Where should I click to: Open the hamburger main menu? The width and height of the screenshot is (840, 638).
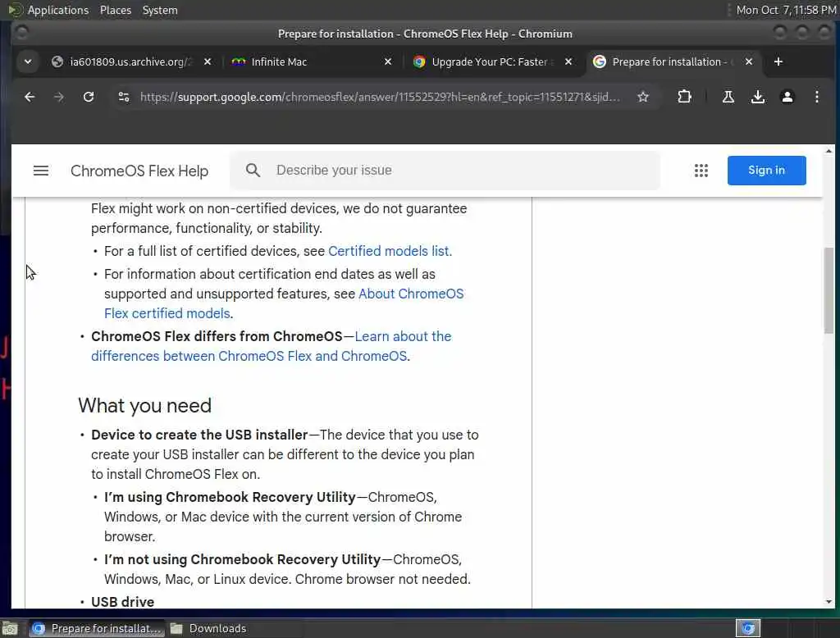coord(41,171)
